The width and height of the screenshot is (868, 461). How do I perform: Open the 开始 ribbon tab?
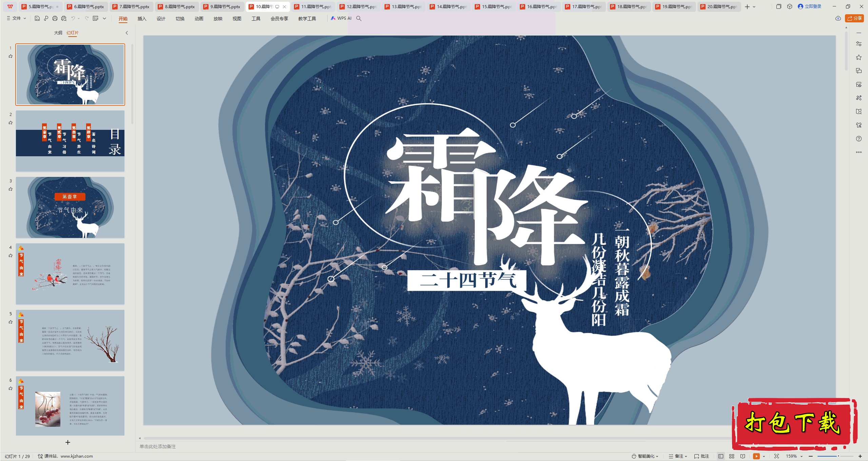[123, 19]
